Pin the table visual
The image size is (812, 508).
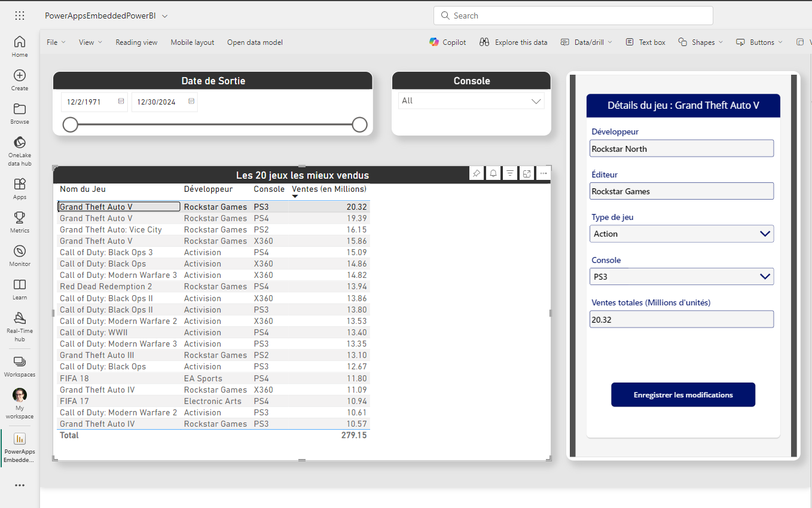477,173
